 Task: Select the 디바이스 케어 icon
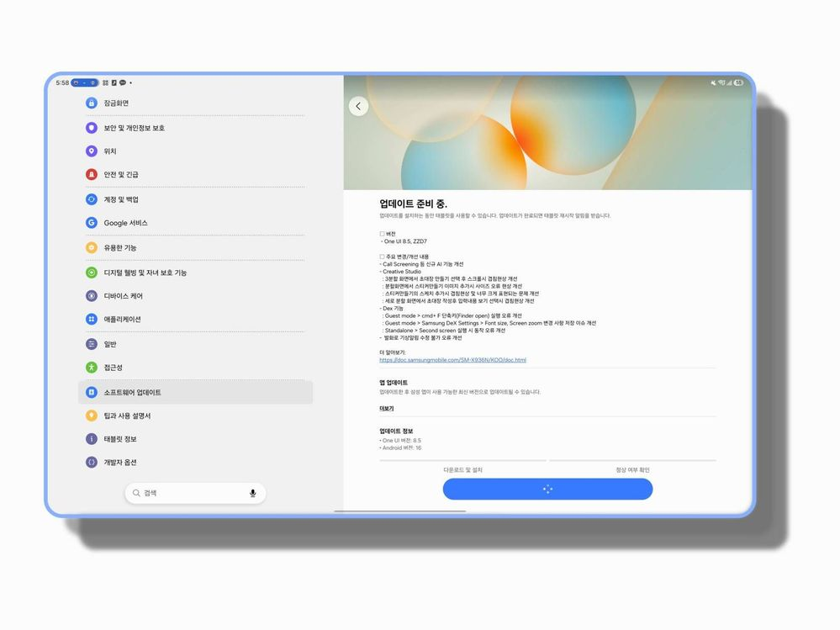coord(92,296)
